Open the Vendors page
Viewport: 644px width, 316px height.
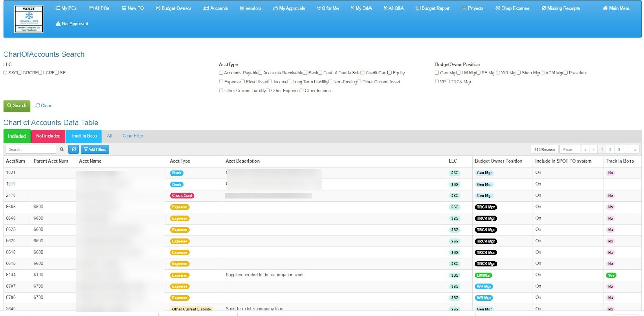[x=250, y=8]
